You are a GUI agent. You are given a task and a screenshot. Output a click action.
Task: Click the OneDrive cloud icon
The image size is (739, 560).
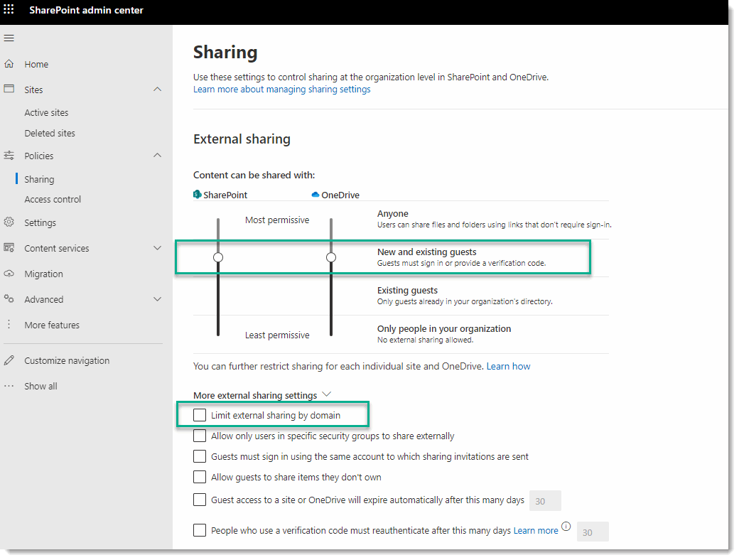pyautogui.click(x=315, y=194)
